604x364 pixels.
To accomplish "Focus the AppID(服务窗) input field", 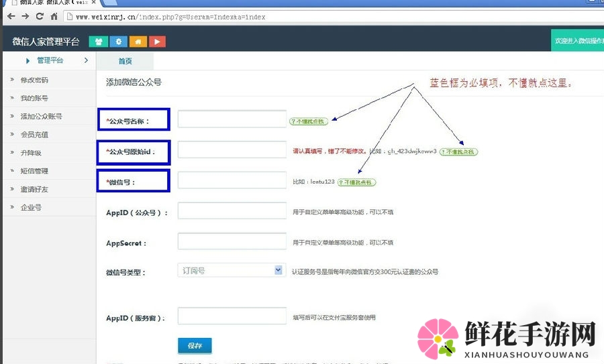I will pos(232,316).
